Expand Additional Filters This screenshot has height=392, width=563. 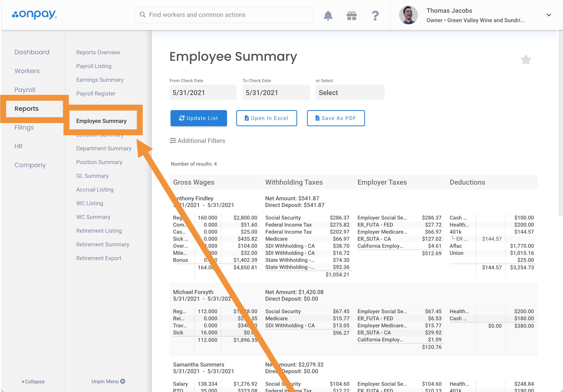tap(197, 141)
